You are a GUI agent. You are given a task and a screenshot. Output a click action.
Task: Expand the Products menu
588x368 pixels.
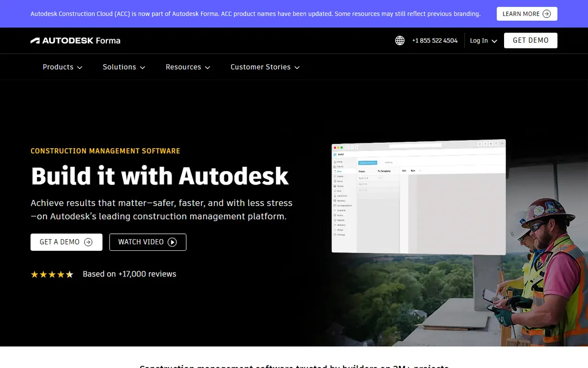click(x=62, y=67)
